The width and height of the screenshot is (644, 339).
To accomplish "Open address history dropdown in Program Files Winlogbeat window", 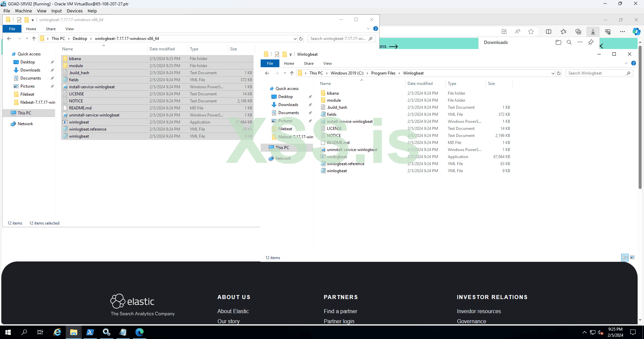I will [553, 73].
